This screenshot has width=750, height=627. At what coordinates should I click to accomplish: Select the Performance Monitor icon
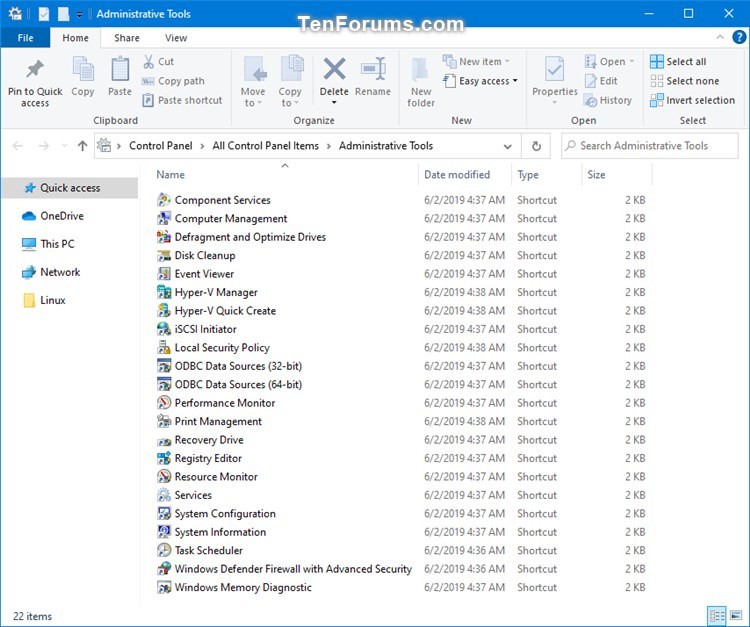tap(164, 403)
